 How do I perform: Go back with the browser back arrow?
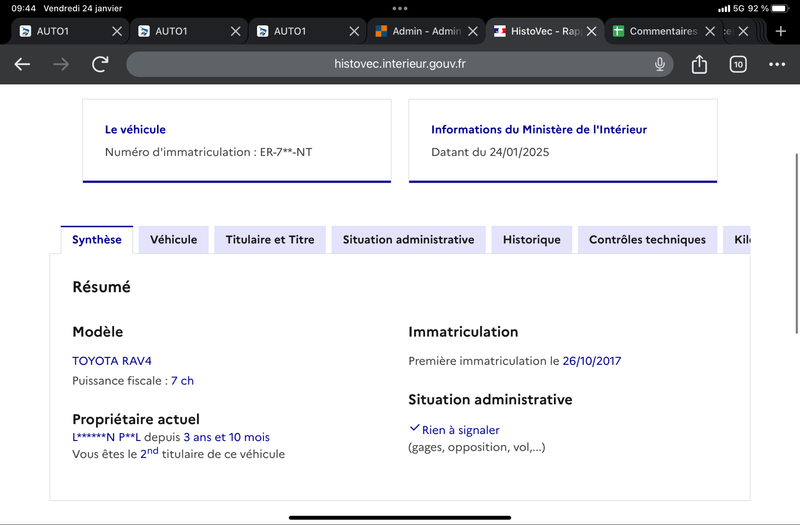point(22,64)
